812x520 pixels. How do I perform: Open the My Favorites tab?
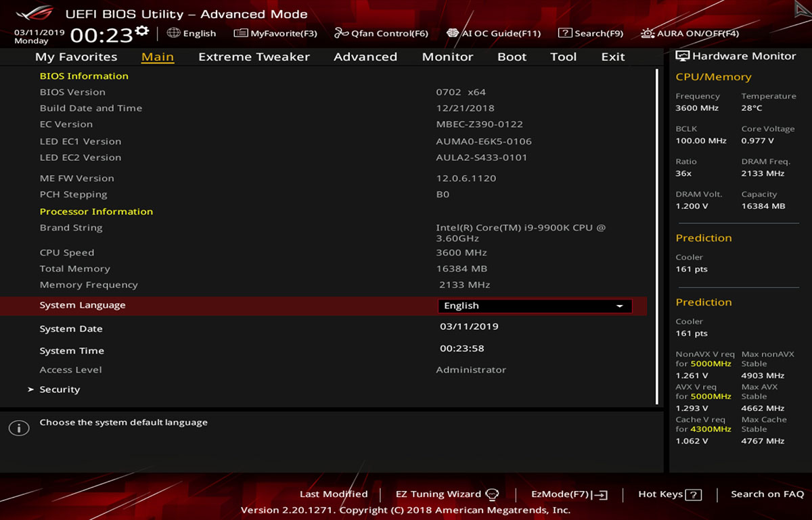point(76,57)
